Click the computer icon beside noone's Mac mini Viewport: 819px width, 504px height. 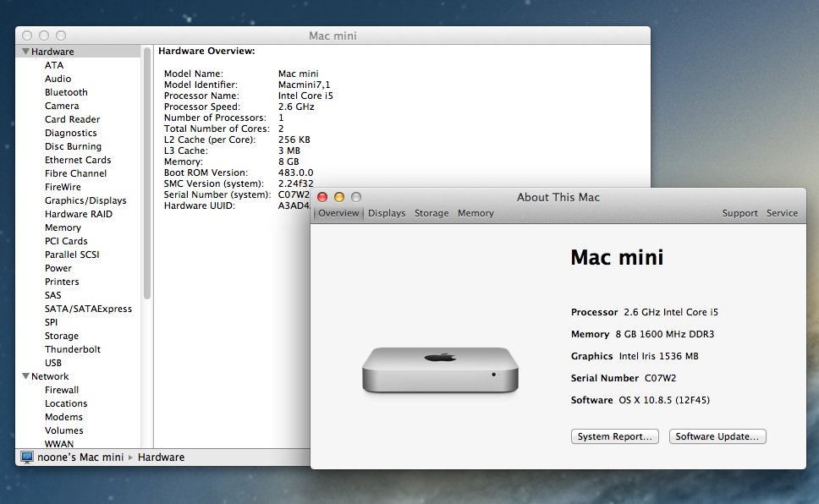point(26,457)
